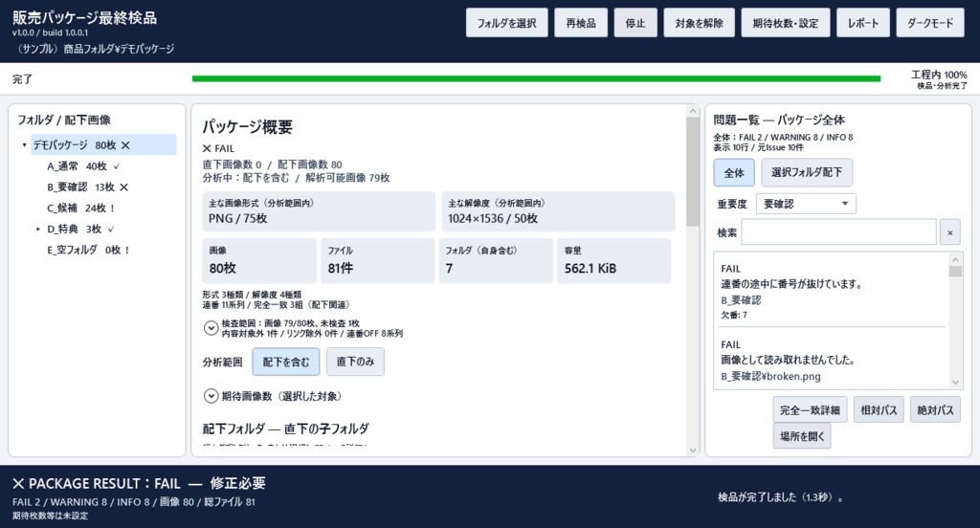Collapse the デモパッケージ tree arrow
The width and height of the screenshot is (980, 528).
24,145
